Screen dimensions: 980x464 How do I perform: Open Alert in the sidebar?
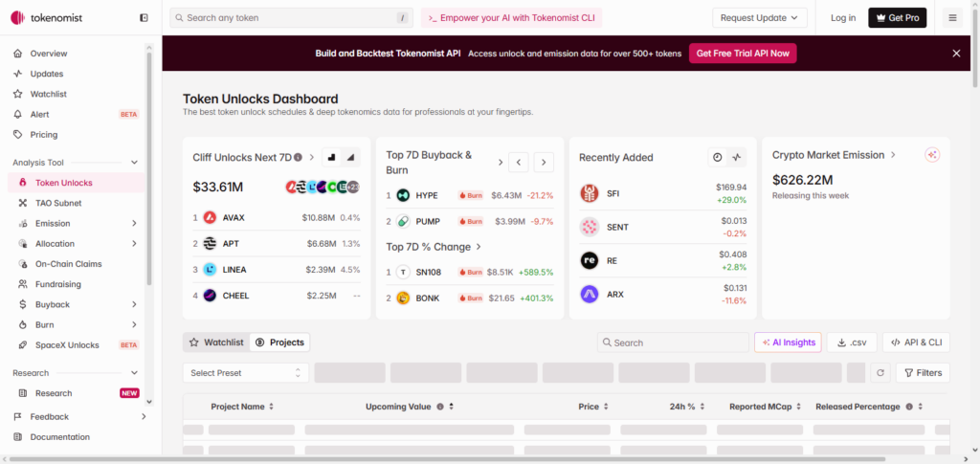tap(76, 114)
